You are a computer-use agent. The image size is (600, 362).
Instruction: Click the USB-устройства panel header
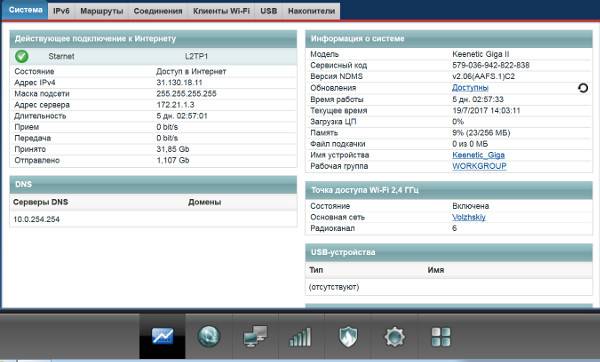point(449,252)
